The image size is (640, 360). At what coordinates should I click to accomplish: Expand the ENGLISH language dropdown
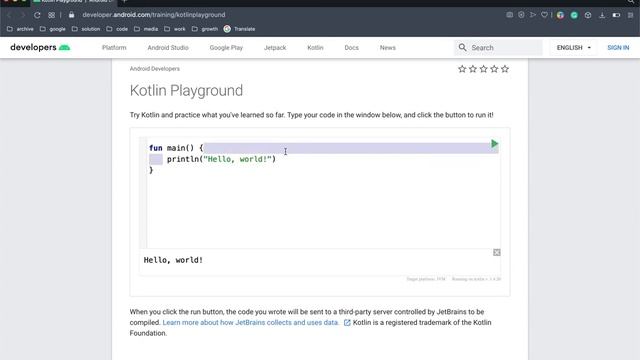click(x=573, y=48)
